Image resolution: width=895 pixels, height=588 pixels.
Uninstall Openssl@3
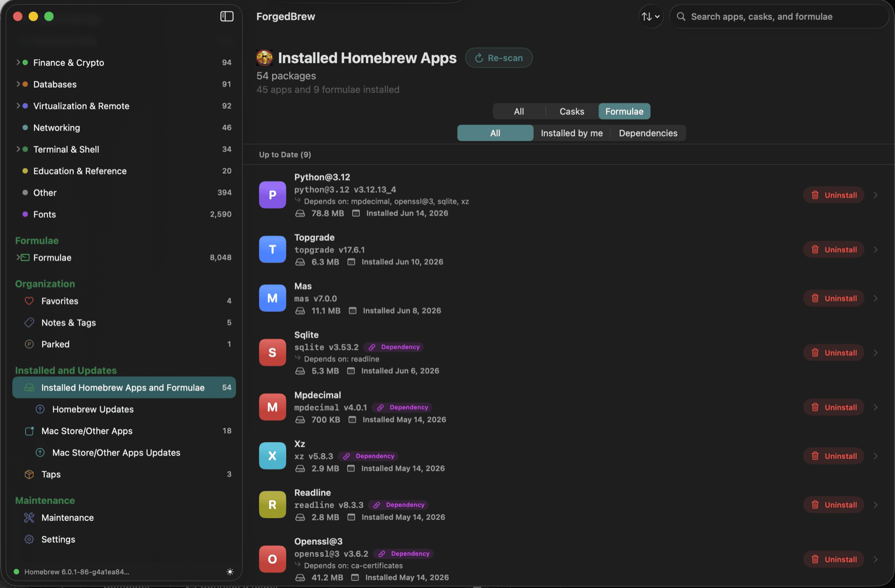(834, 559)
